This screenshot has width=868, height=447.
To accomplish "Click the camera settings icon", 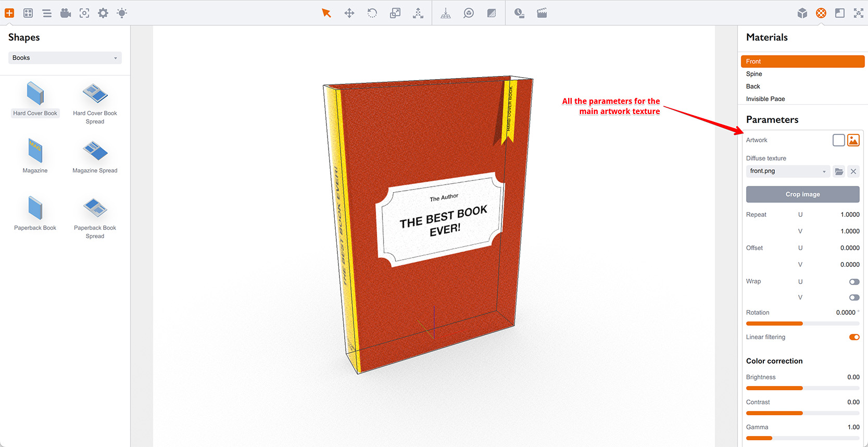I will (66, 13).
